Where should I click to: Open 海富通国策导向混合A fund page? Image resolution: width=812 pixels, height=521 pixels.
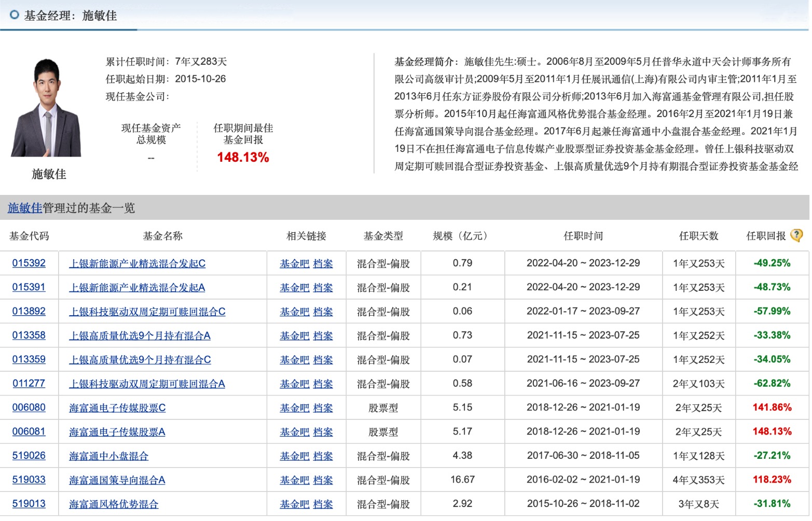[x=117, y=480]
